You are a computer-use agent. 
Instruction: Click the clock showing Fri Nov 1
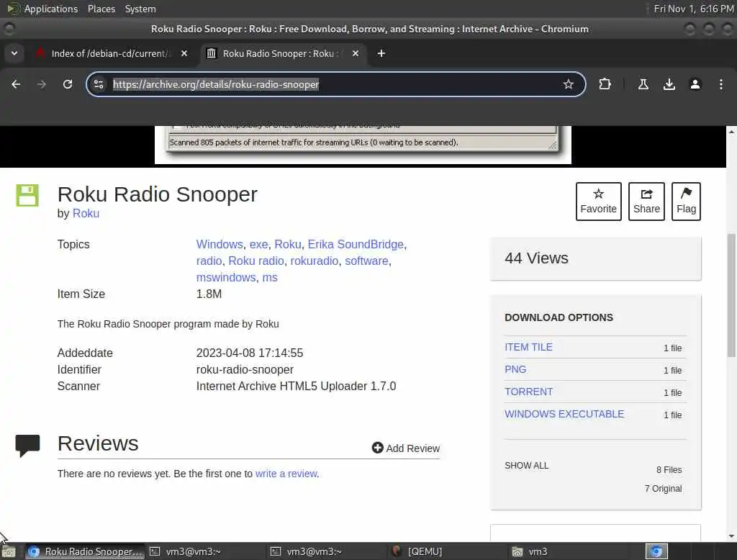(693, 9)
